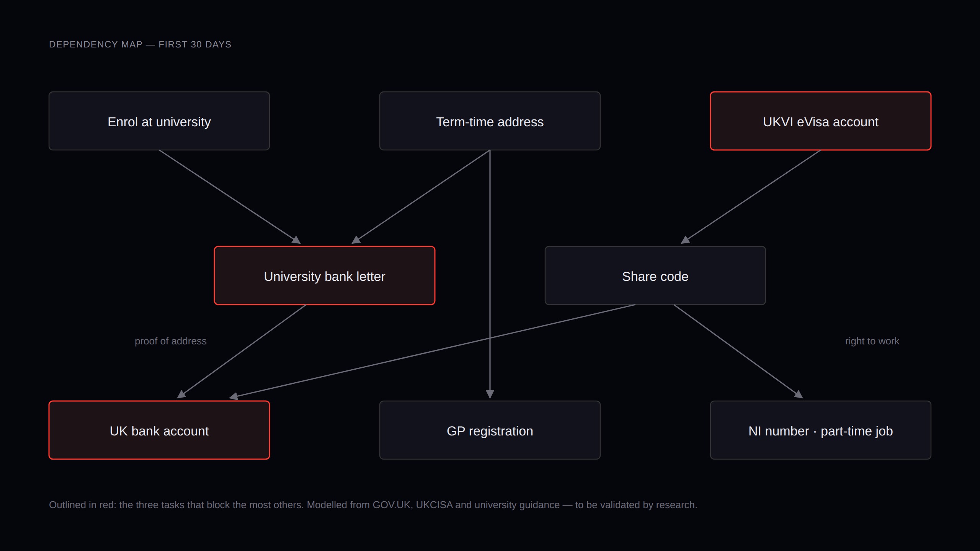
Task: Click the UK bank account box
Action: [159, 430]
